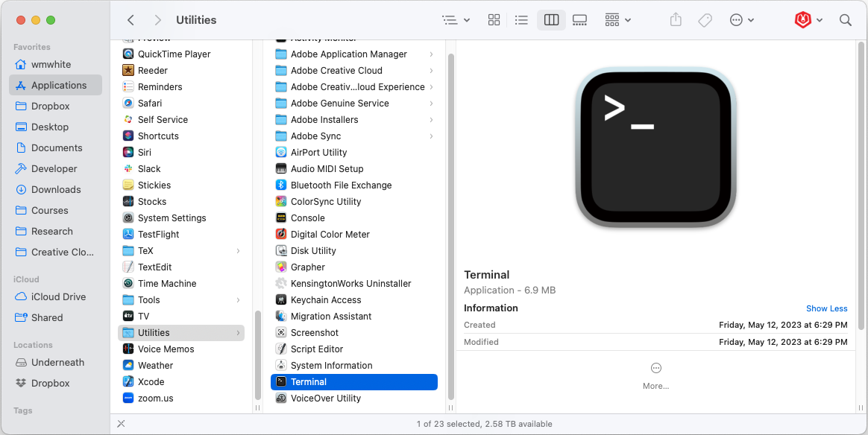
Task: Select the Disk Utility icon
Action: (281, 251)
